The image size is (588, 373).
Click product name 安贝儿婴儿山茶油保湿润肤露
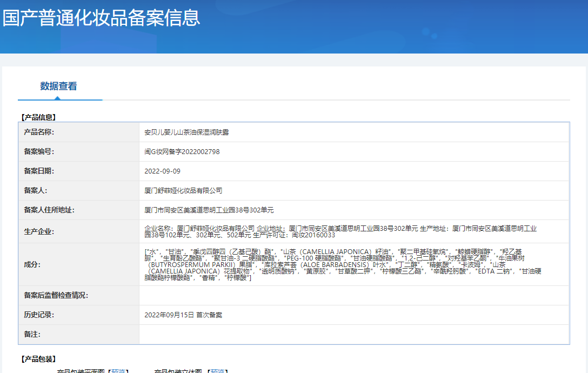(186, 132)
